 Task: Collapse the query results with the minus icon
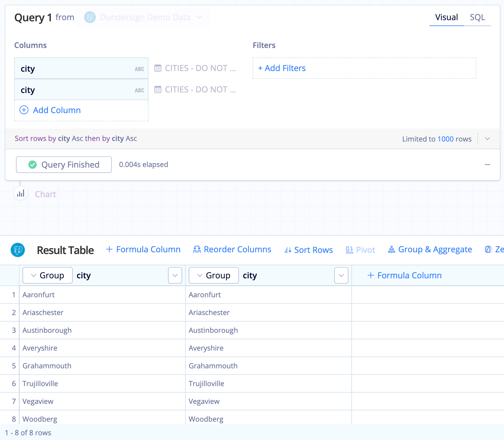487,165
